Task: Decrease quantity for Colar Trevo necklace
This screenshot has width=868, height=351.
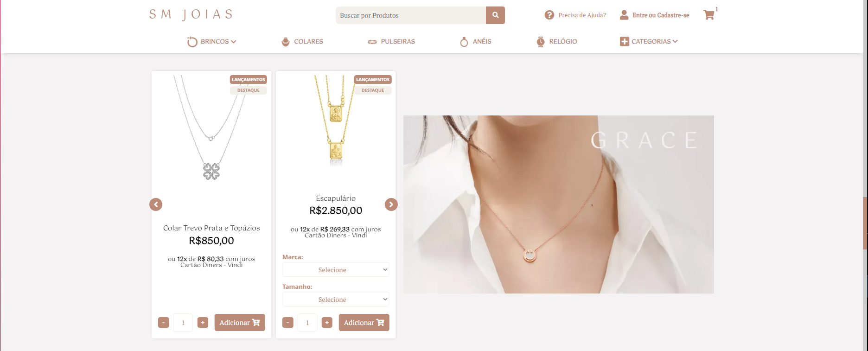Action: point(164,323)
